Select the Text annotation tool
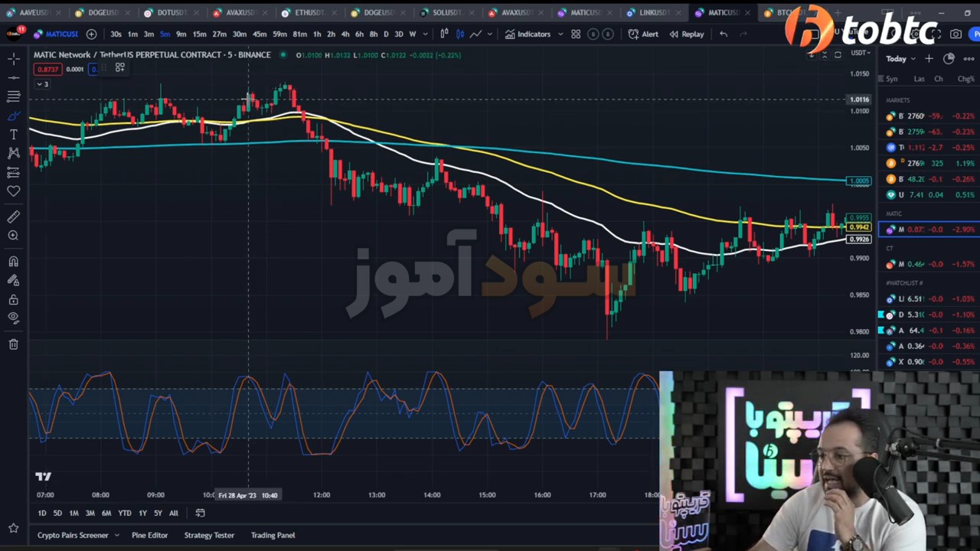Screen dimensions: 980x551 [14, 135]
